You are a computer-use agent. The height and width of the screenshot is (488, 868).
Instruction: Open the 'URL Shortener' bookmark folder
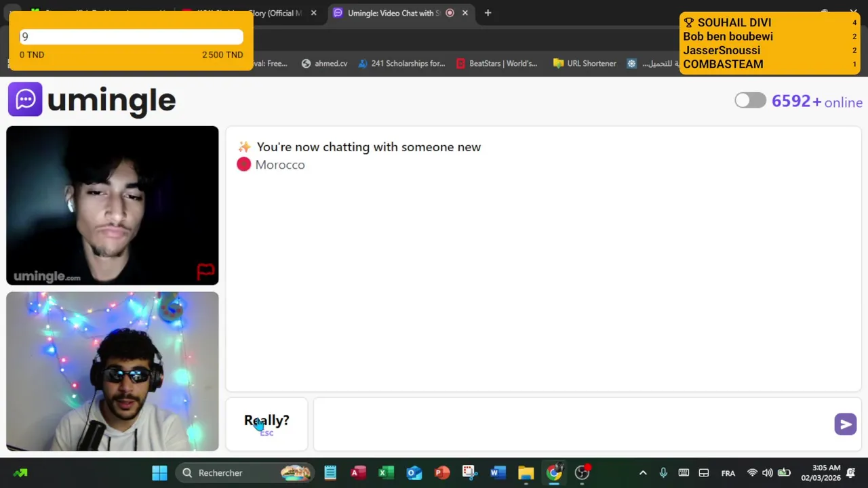click(x=585, y=63)
